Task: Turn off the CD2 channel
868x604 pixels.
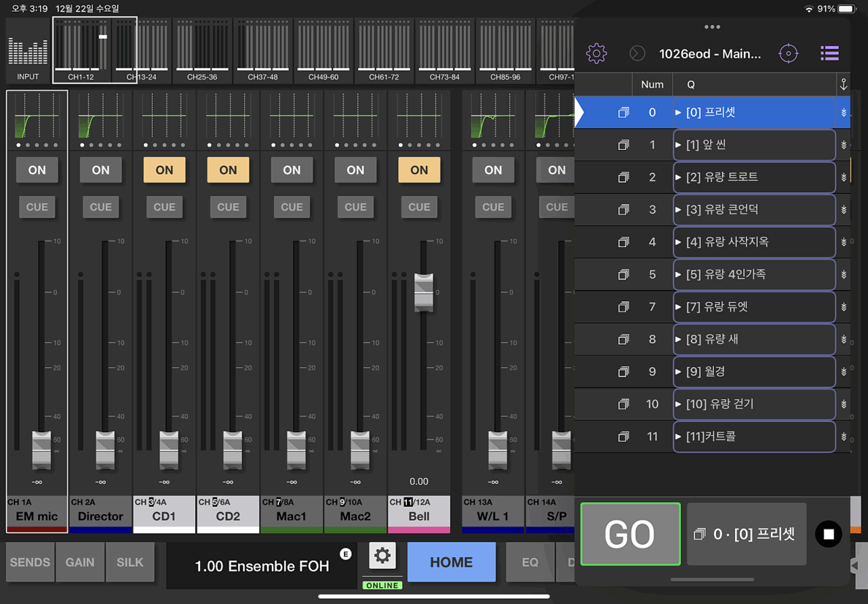Action: 228,170
